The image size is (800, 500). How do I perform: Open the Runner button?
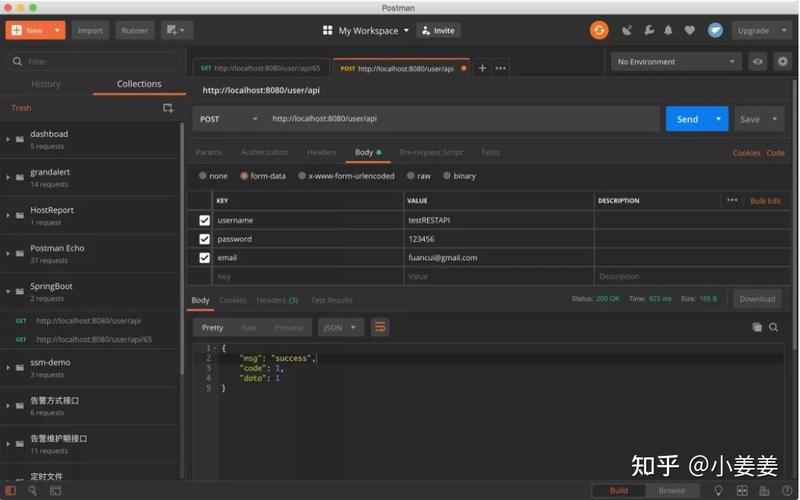point(134,30)
